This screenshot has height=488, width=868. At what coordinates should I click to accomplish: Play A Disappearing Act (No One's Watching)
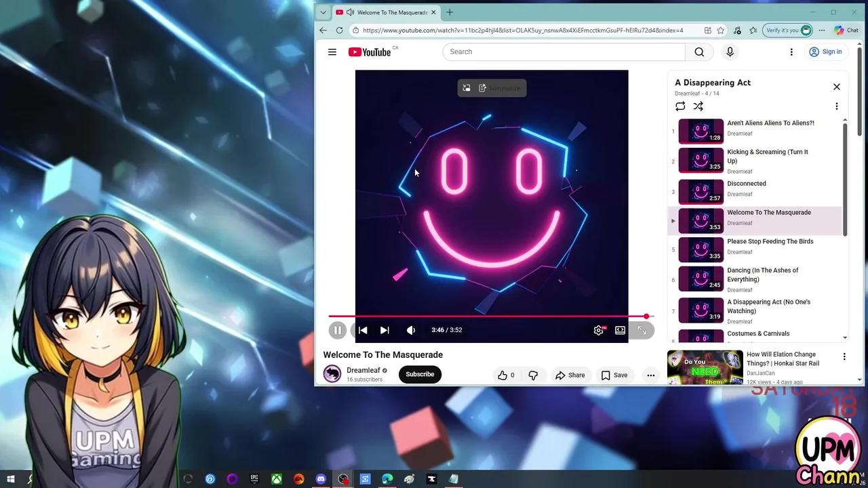click(x=755, y=311)
